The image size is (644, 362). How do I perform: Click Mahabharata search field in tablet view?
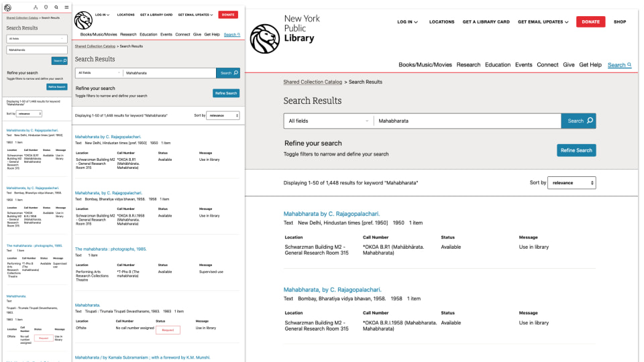170,72
